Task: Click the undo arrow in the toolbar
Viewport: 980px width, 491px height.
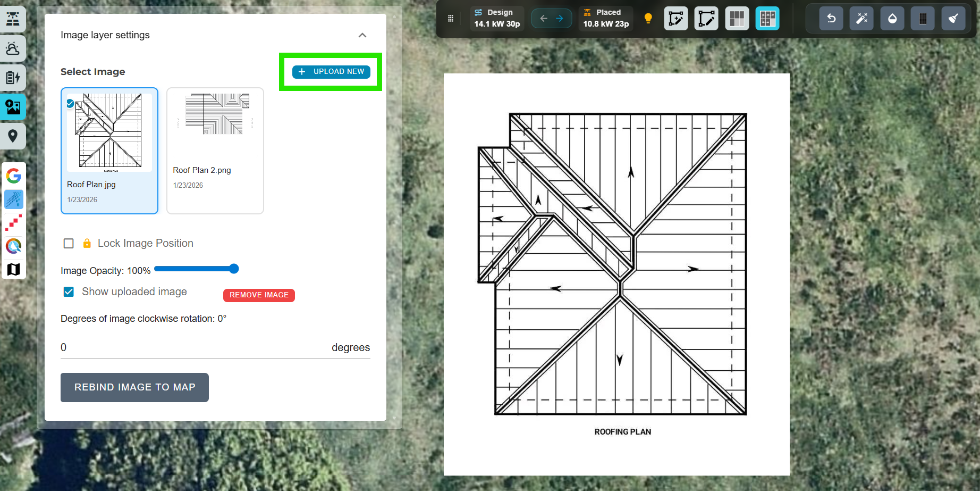Action: tap(831, 19)
